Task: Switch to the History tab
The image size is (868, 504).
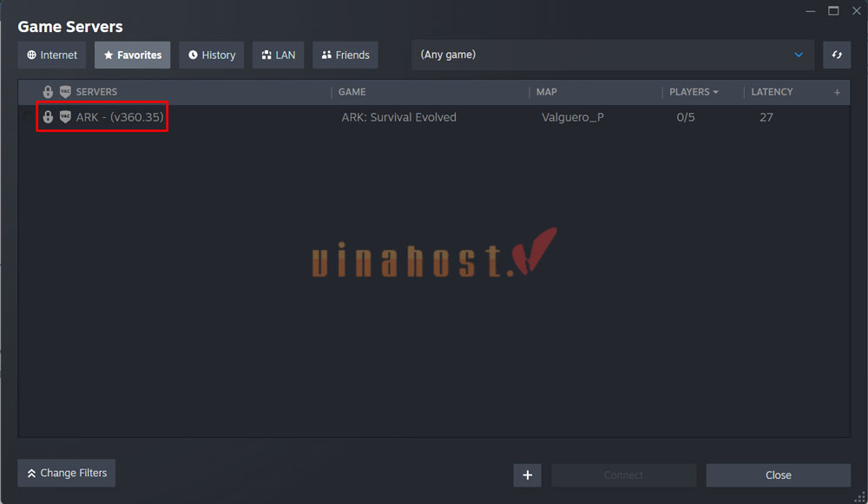Action: point(211,55)
